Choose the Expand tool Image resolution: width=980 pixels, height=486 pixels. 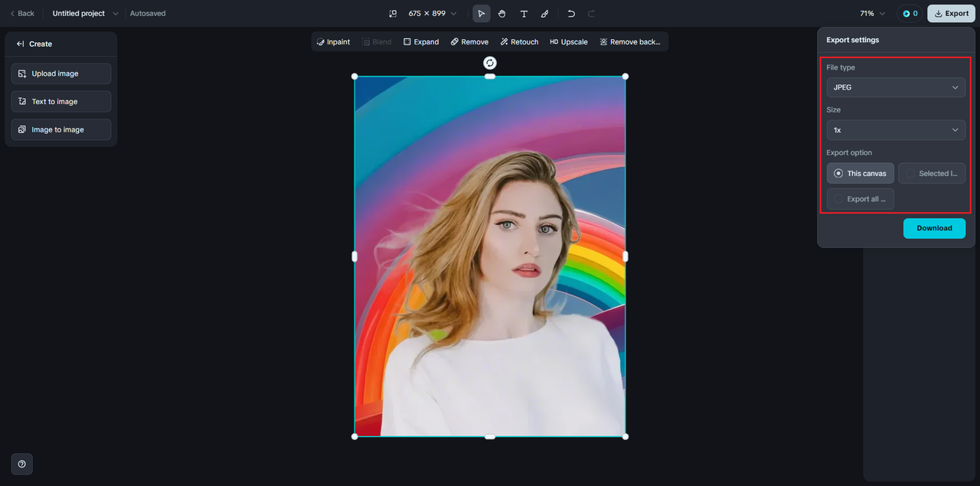pyautogui.click(x=421, y=42)
